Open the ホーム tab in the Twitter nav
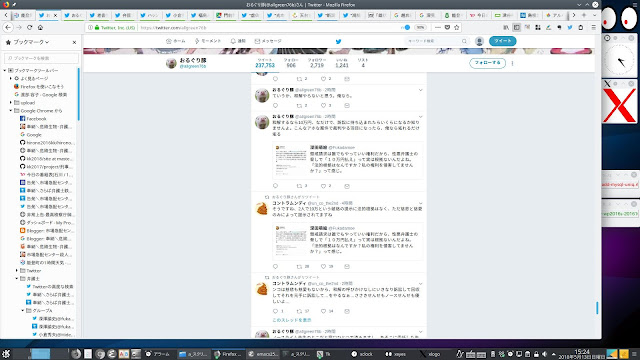This screenshot has width=640, height=360. pos(176,41)
